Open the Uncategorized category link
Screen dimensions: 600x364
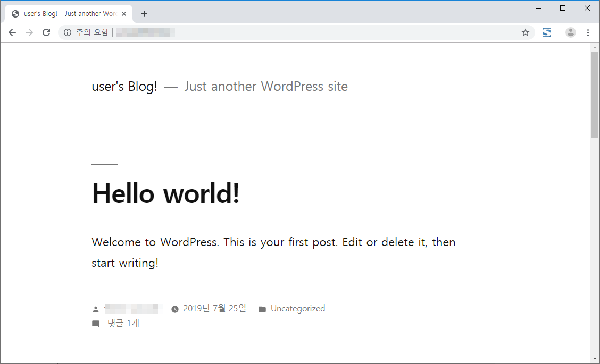(x=298, y=309)
